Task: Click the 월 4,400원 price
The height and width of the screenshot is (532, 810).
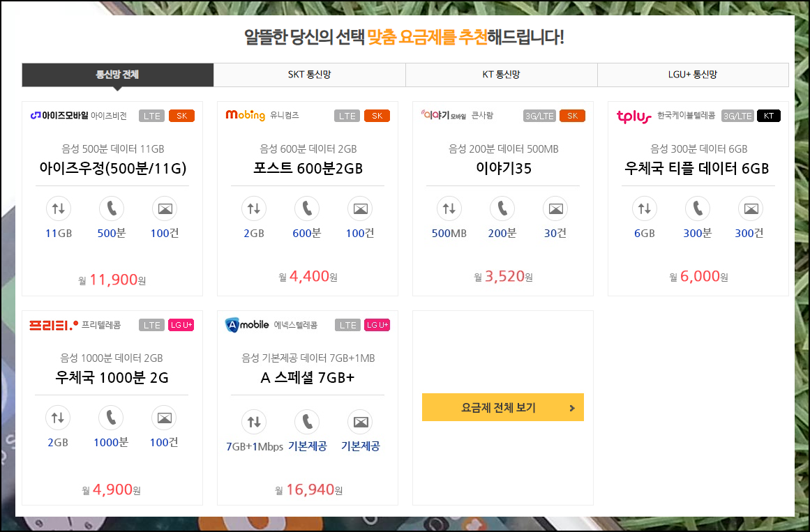Action: (x=308, y=277)
